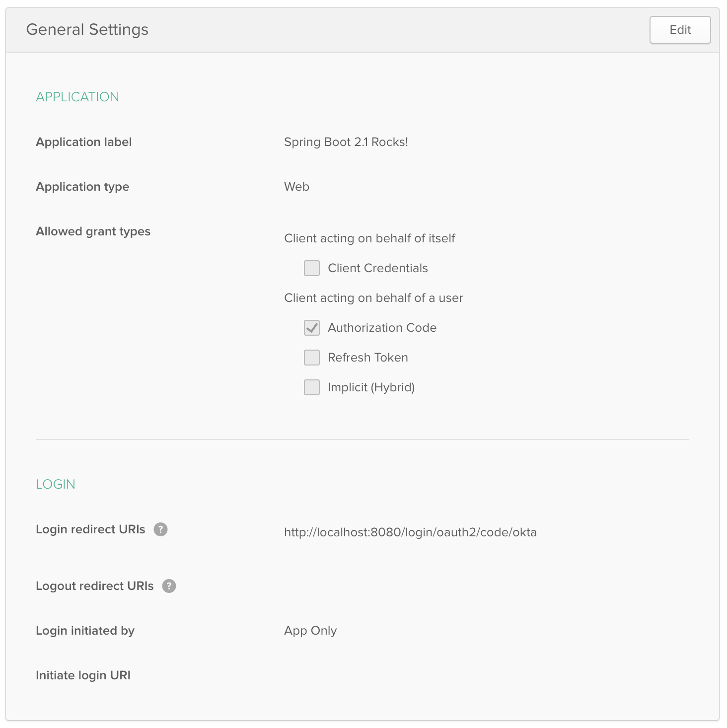Click the Initiate login URI field label
Screen dimensions: 727x728
[83, 675]
